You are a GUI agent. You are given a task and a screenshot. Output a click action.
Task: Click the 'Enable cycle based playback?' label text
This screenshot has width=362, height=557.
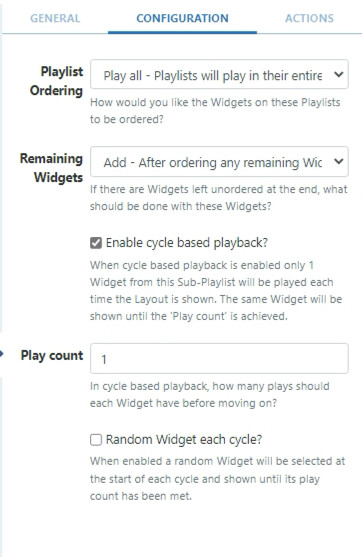pyautogui.click(x=187, y=243)
